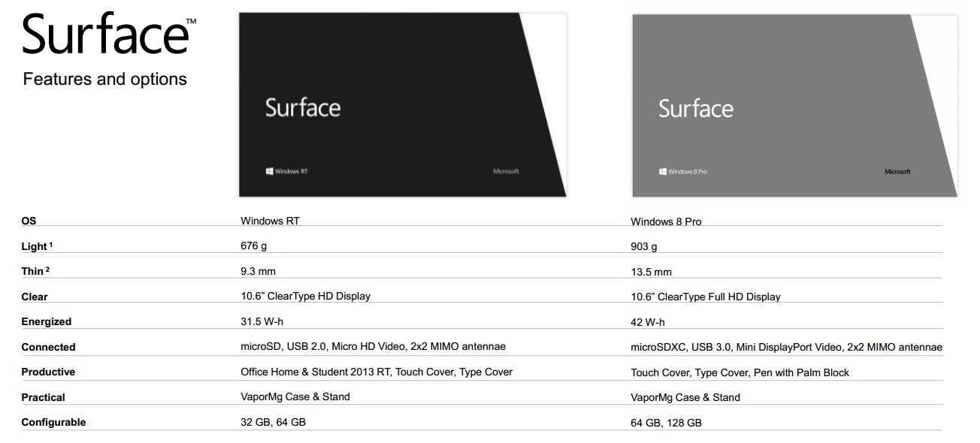Click the Windows RT logo icon

(269, 171)
